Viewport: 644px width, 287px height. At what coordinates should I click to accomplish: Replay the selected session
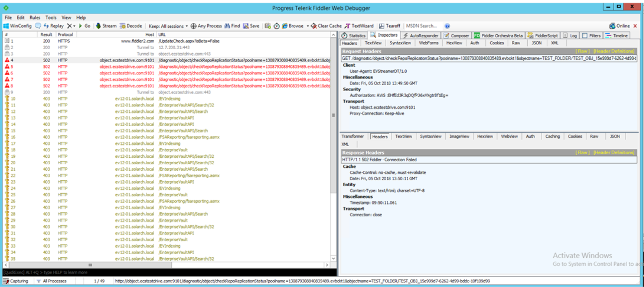[x=54, y=26]
